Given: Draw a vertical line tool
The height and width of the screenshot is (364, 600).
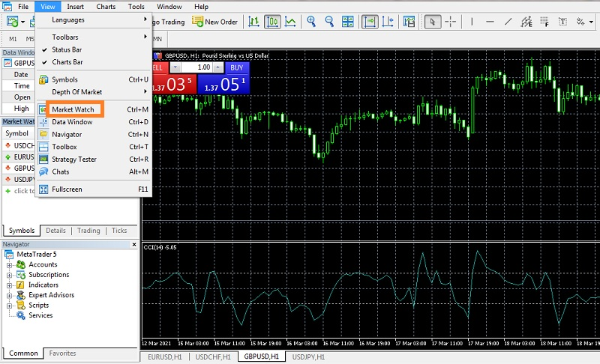Looking at the screenshot, I should (x=472, y=22).
